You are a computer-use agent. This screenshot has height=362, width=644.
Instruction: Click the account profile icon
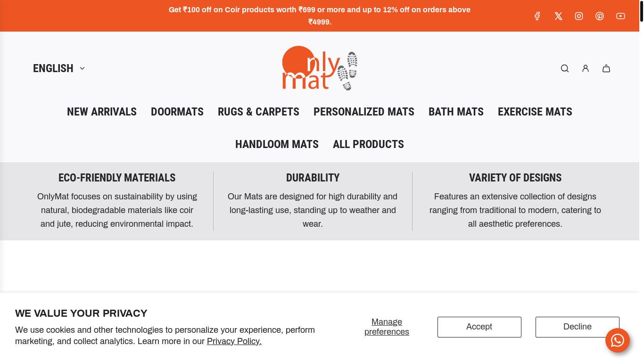[x=586, y=68]
